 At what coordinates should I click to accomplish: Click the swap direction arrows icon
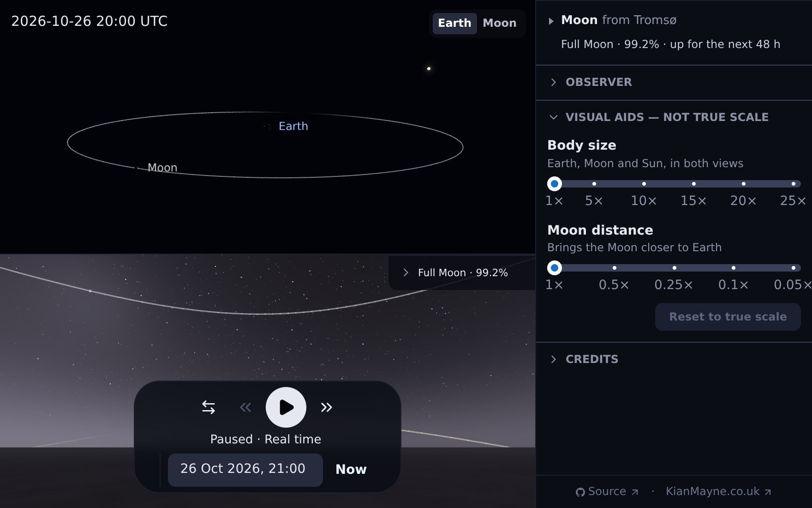pyautogui.click(x=209, y=407)
